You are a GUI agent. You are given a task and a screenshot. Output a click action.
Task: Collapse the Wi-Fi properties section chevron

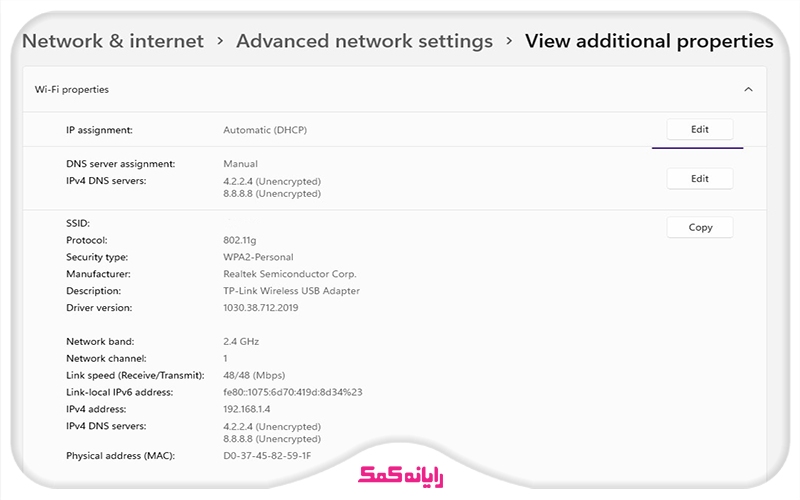pyautogui.click(x=748, y=89)
